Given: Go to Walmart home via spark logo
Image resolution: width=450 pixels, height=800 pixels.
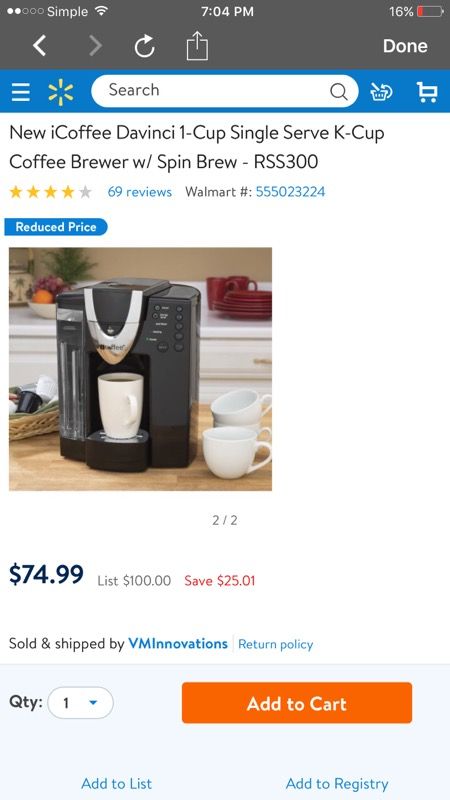Looking at the screenshot, I should click(61, 92).
